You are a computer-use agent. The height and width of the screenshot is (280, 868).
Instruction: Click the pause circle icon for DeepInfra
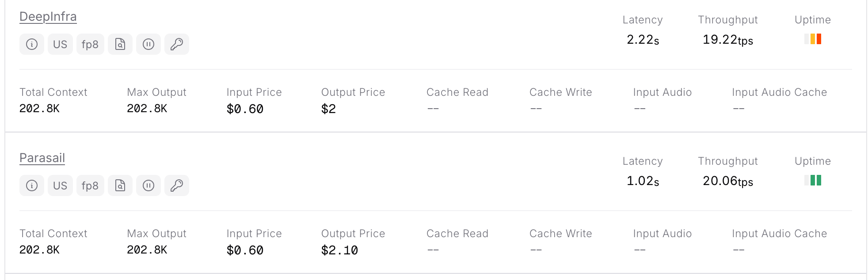[148, 44]
